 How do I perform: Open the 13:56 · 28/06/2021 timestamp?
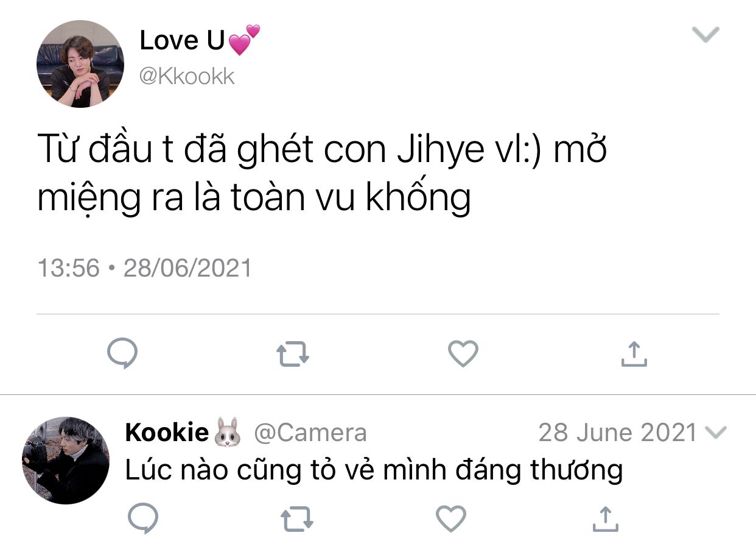(x=145, y=268)
